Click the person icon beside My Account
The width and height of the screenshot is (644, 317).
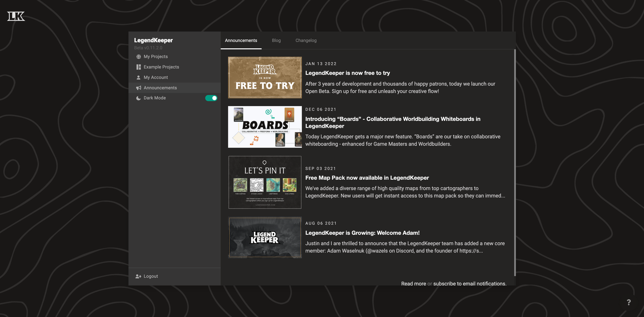138,77
